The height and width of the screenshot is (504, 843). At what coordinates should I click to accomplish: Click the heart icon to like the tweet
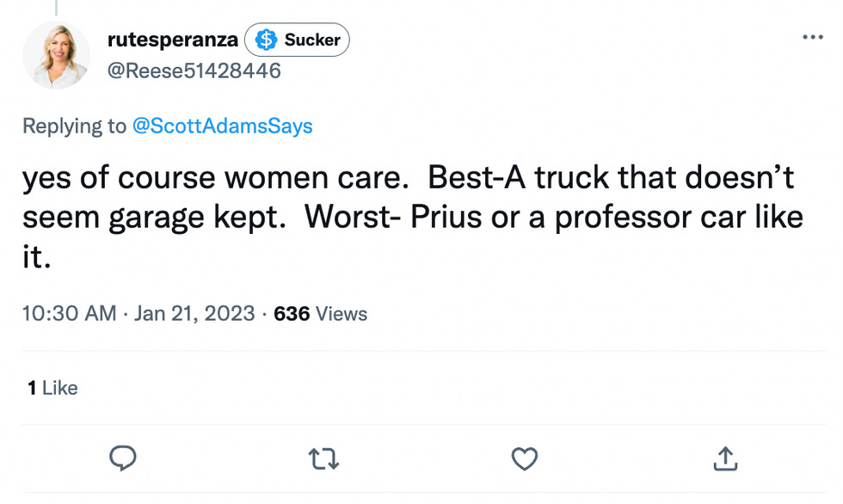click(525, 458)
